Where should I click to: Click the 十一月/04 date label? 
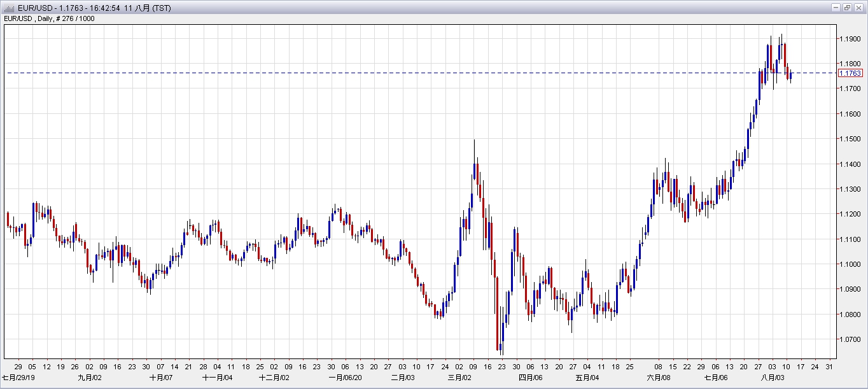[218, 378]
